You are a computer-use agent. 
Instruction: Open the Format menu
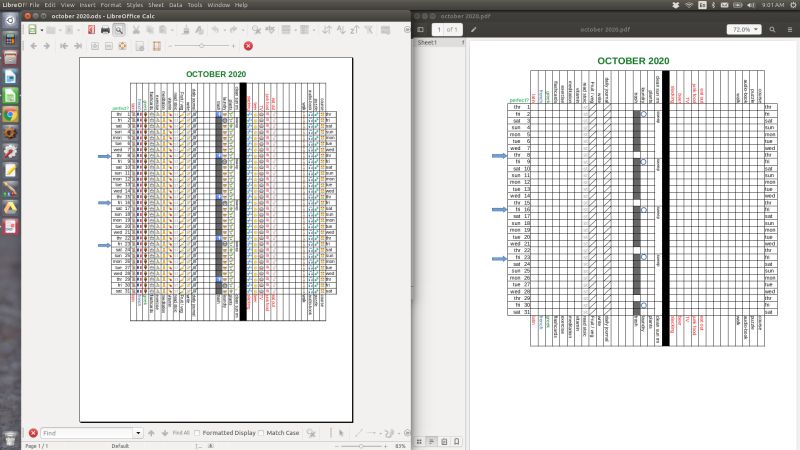(111, 5)
